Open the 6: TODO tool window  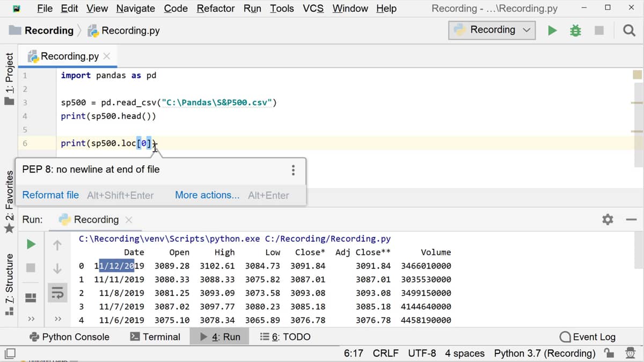285,337
